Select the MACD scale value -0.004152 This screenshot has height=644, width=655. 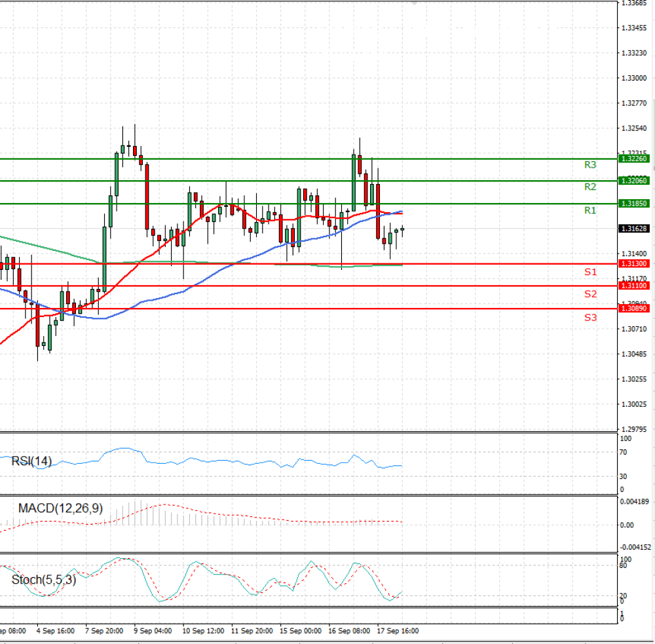635,547
